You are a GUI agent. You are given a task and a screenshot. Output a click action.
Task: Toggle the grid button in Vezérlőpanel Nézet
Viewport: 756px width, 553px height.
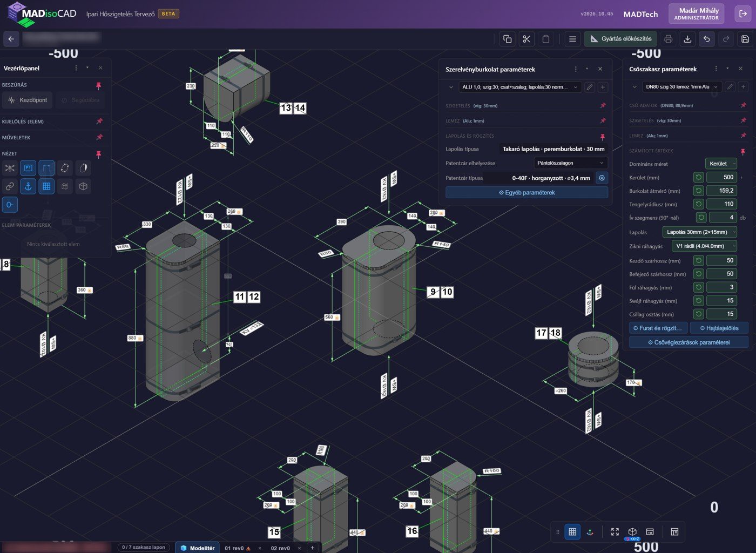coord(46,186)
